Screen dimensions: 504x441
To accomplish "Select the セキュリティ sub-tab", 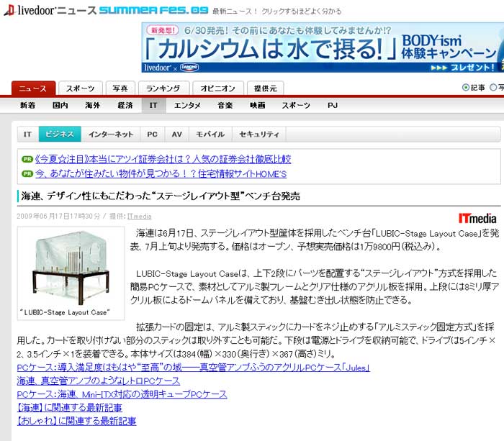I will (259, 135).
